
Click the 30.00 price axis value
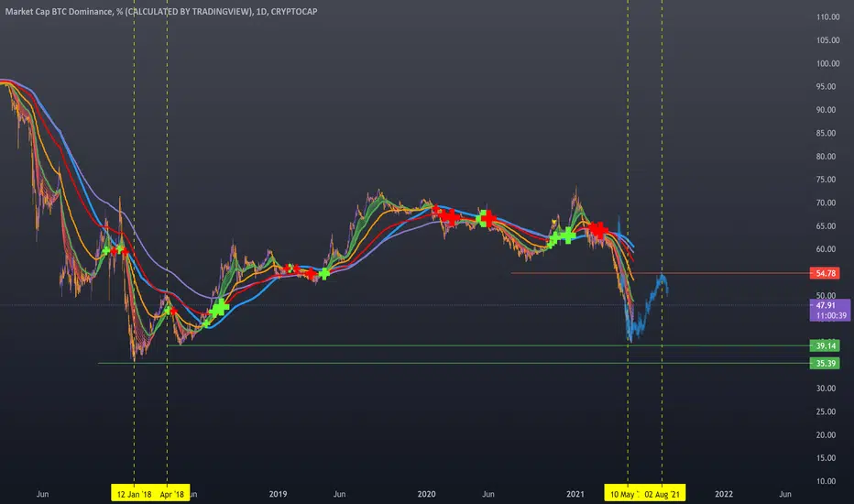click(826, 389)
